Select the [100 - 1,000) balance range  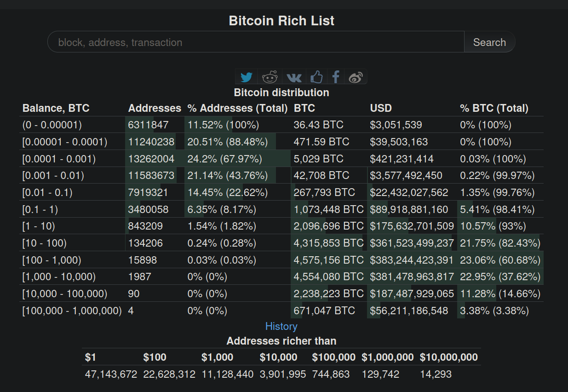[x=52, y=260]
